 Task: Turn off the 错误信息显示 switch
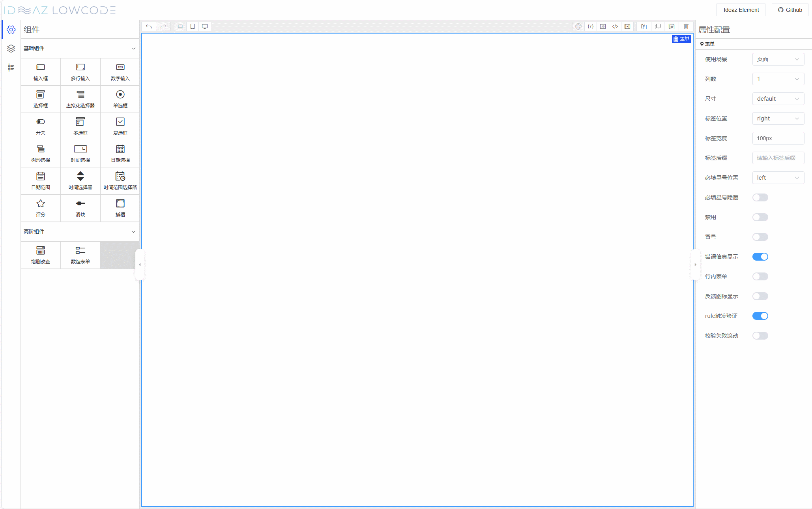click(760, 257)
